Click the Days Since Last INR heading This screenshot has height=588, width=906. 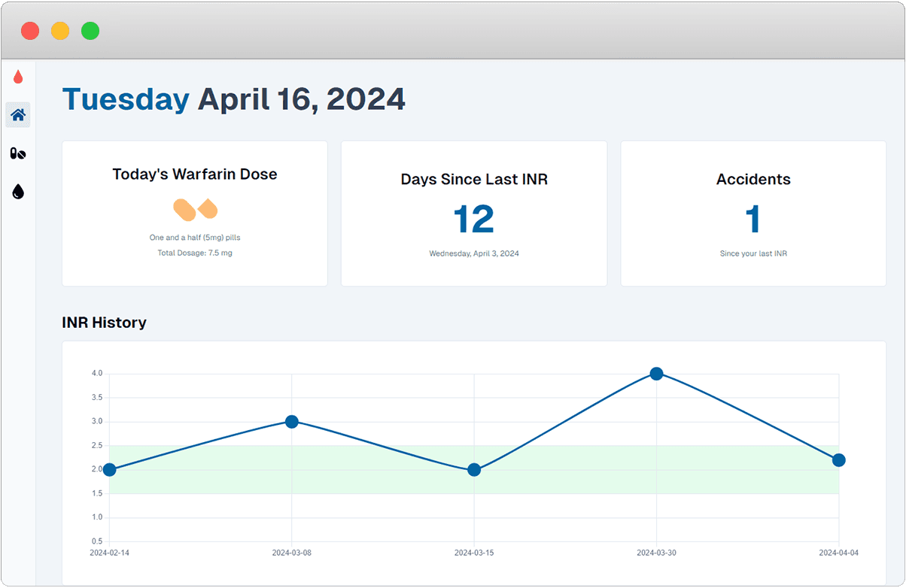474,180
